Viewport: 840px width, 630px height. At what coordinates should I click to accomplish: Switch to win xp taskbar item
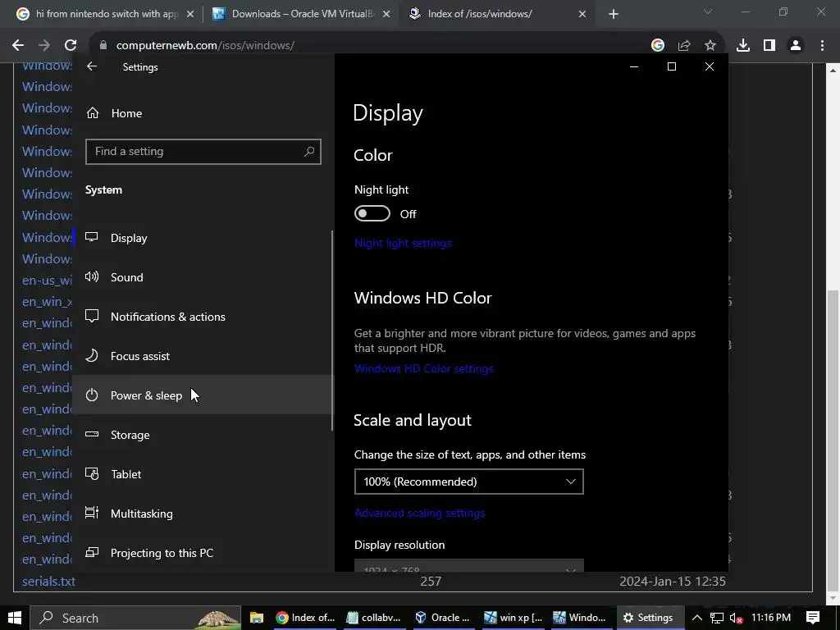click(x=514, y=618)
